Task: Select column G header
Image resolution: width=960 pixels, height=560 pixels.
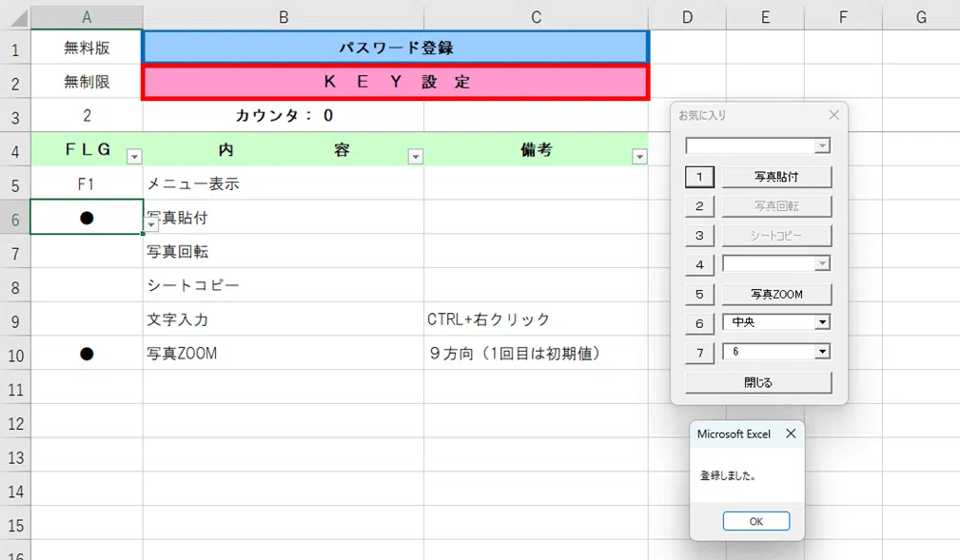Action: (x=921, y=17)
